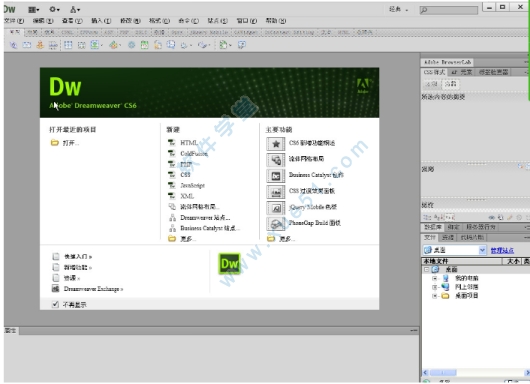Open the 文件(F) menu

[14, 21]
